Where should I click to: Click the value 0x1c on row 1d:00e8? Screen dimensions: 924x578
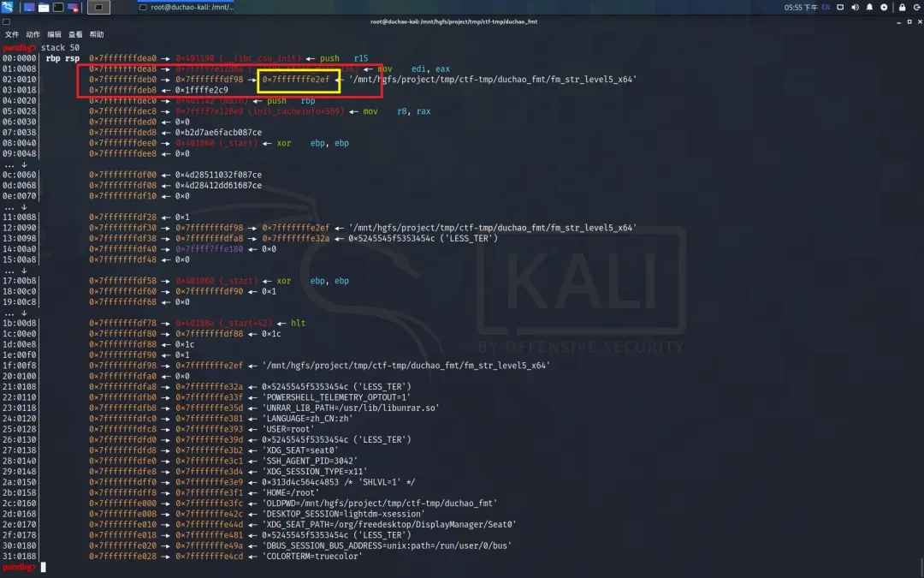point(185,344)
